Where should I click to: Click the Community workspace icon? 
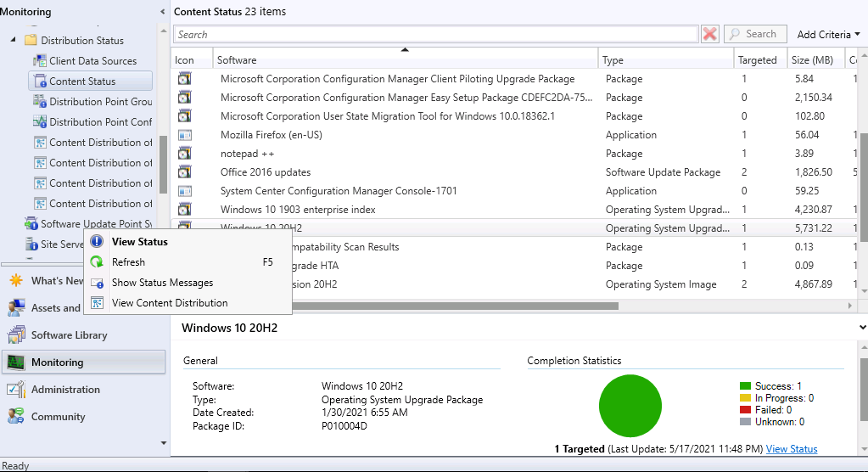point(16,417)
